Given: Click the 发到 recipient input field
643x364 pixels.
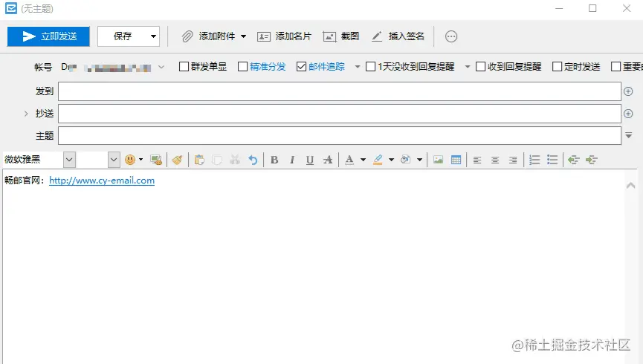Looking at the screenshot, I should [x=340, y=91].
